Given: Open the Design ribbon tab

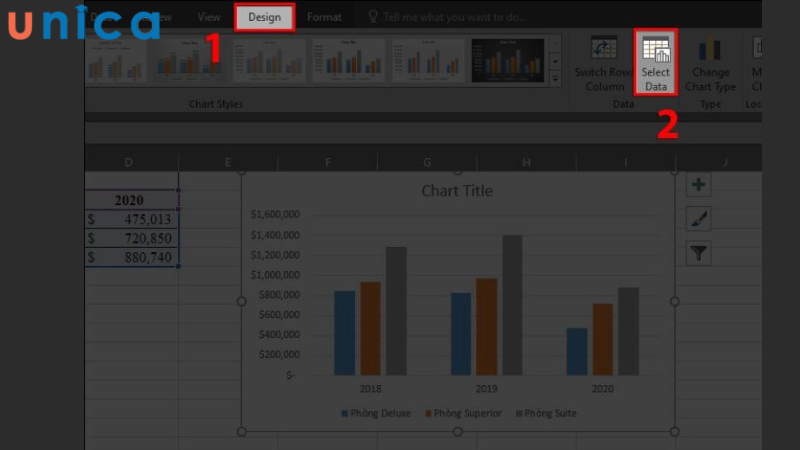Looking at the screenshot, I should pyautogui.click(x=264, y=17).
